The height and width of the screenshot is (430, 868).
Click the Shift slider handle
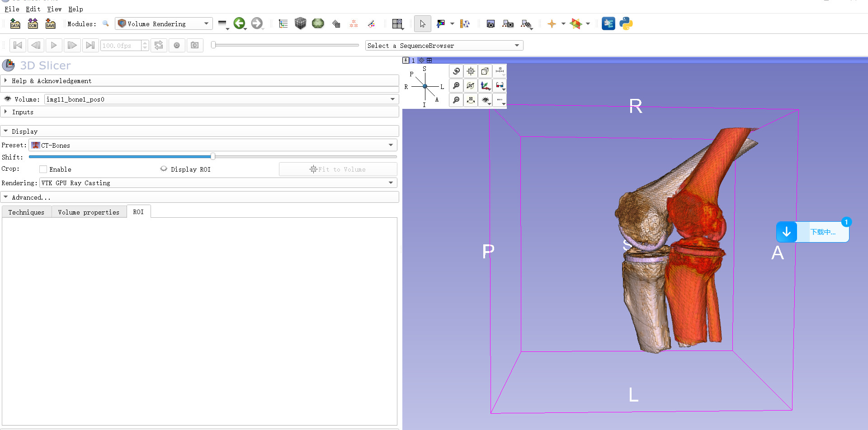point(212,156)
